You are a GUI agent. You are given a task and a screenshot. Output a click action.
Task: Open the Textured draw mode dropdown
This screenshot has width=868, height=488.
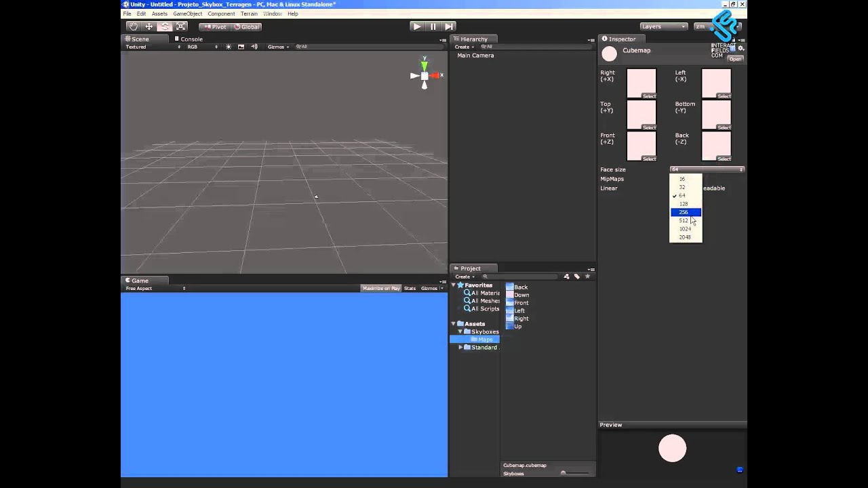153,47
